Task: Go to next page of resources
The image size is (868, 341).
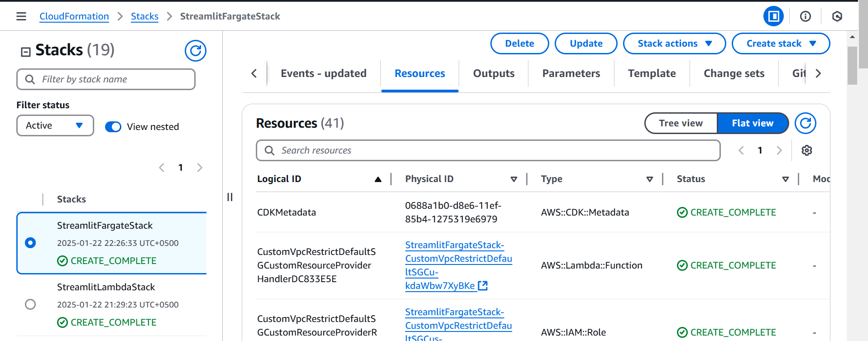Action: click(779, 150)
